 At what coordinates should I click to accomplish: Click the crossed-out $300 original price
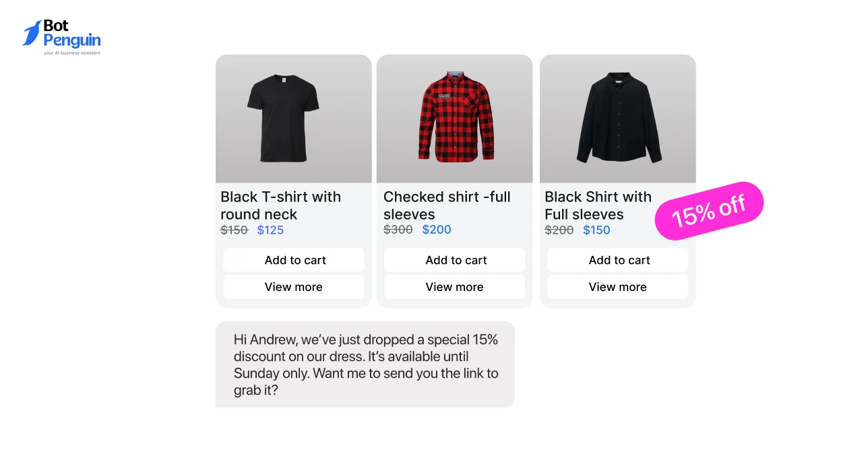pos(398,230)
